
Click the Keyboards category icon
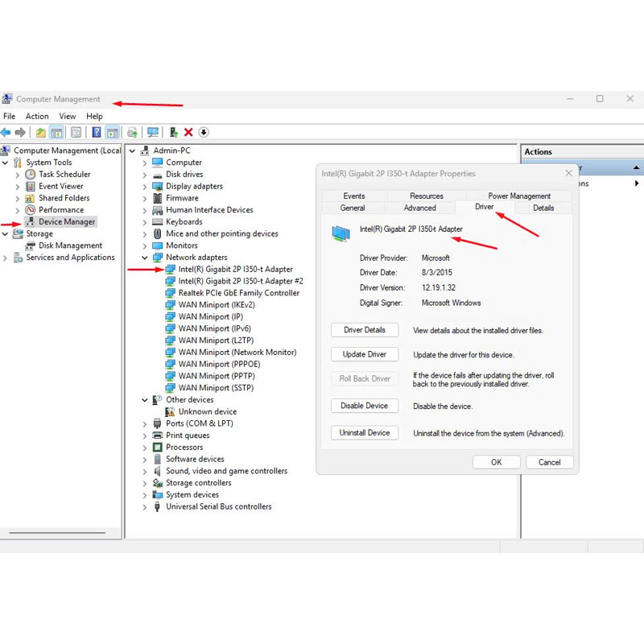coord(157,222)
